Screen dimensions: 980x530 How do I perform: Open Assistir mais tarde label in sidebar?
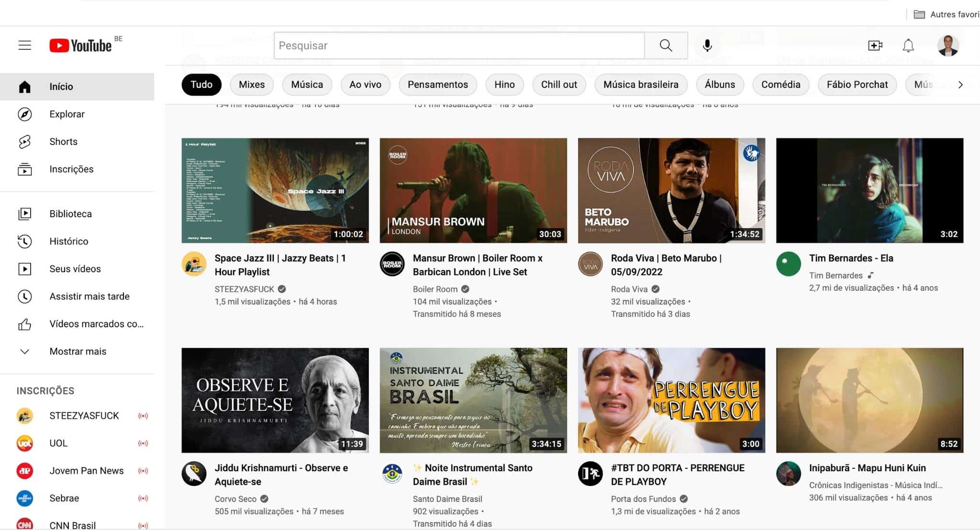pos(89,297)
